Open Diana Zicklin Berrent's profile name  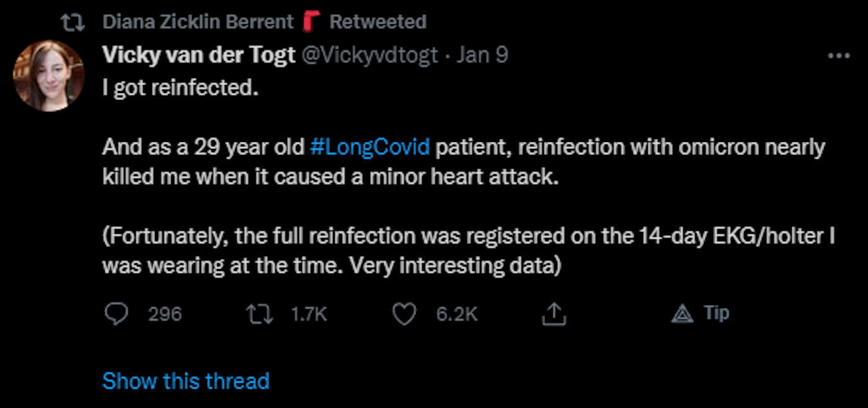(198, 22)
